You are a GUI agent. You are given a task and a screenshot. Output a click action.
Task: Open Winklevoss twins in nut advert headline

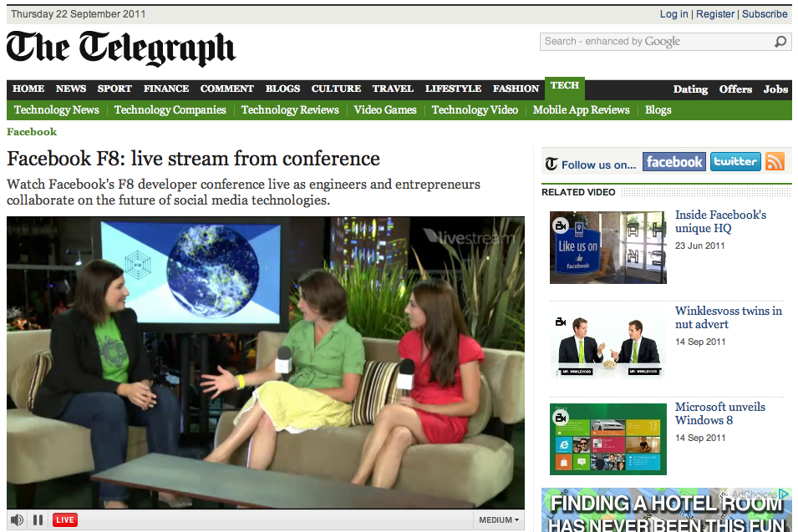point(729,317)
